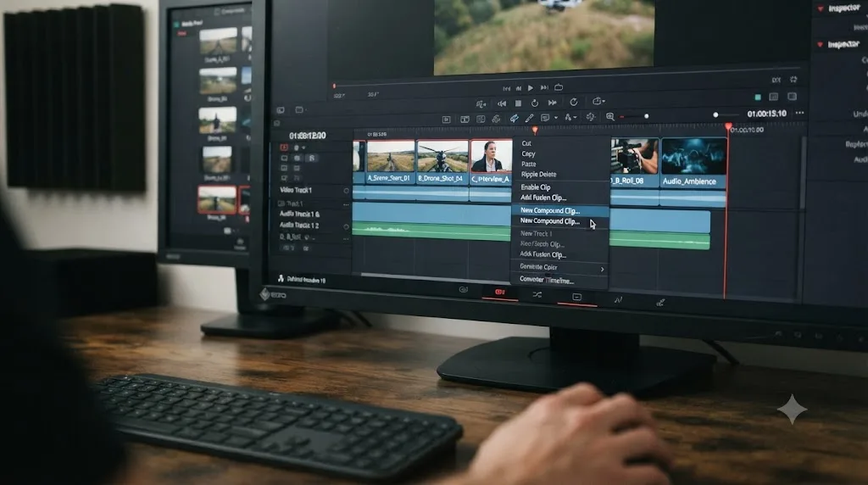Toggle the red track lock icon
Viewport: 868px width, 485px height.
(x=284, y=148)
